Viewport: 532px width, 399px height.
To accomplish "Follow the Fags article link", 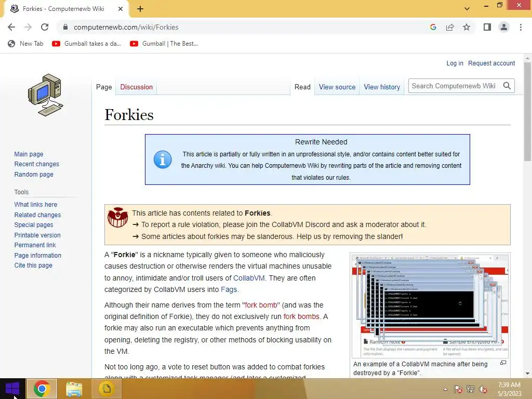I will [x=229, y=289].
